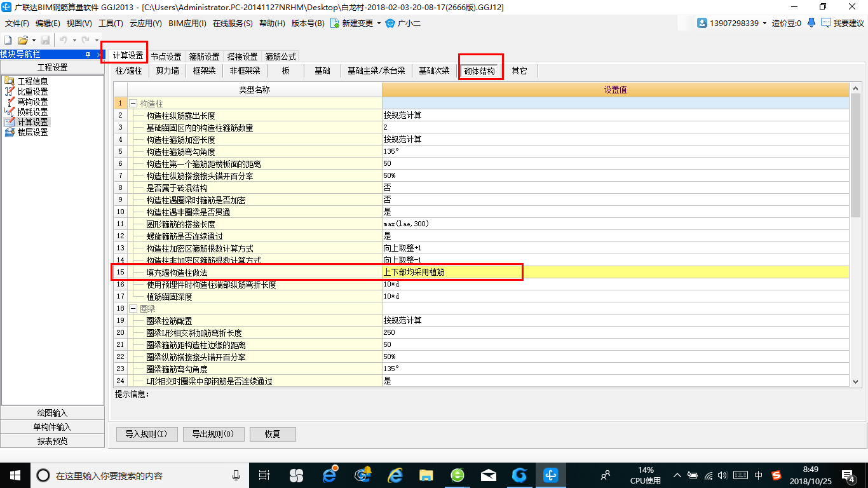
Task: Open 单构件输入 module section
Action: 53,427
